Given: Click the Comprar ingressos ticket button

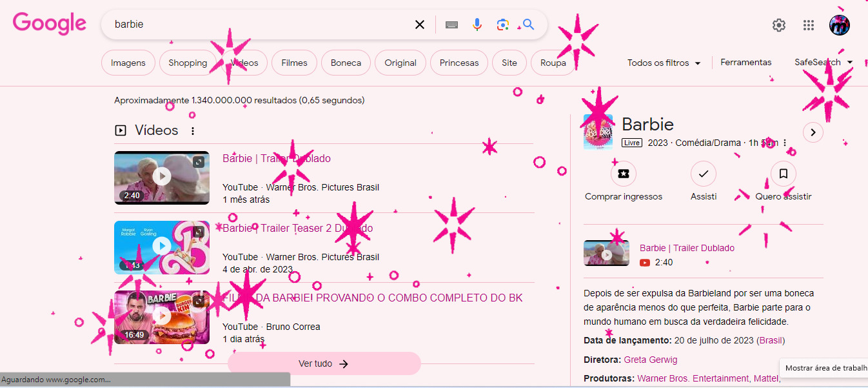Looking at the screenshot, I should [x=623, y=174].
